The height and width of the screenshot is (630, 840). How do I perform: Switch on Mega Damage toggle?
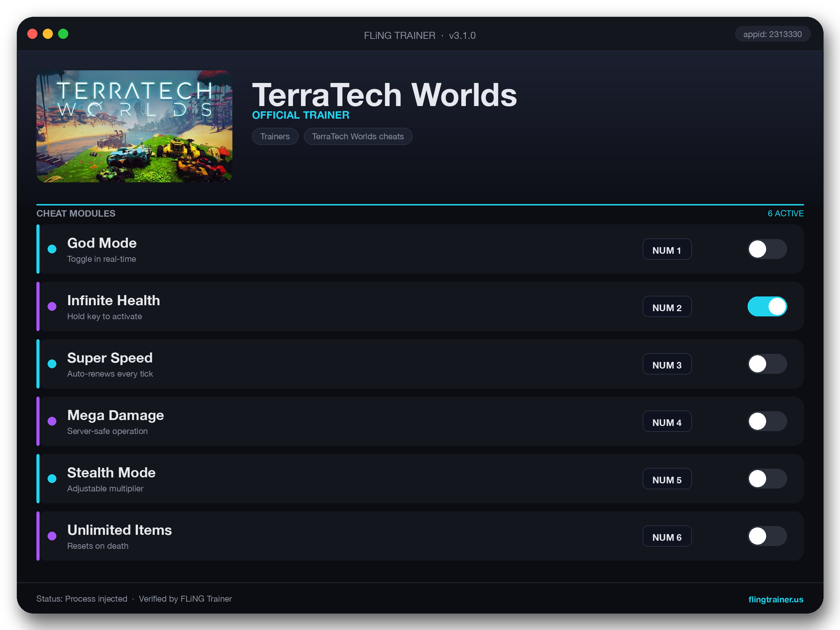coord(767,421)
